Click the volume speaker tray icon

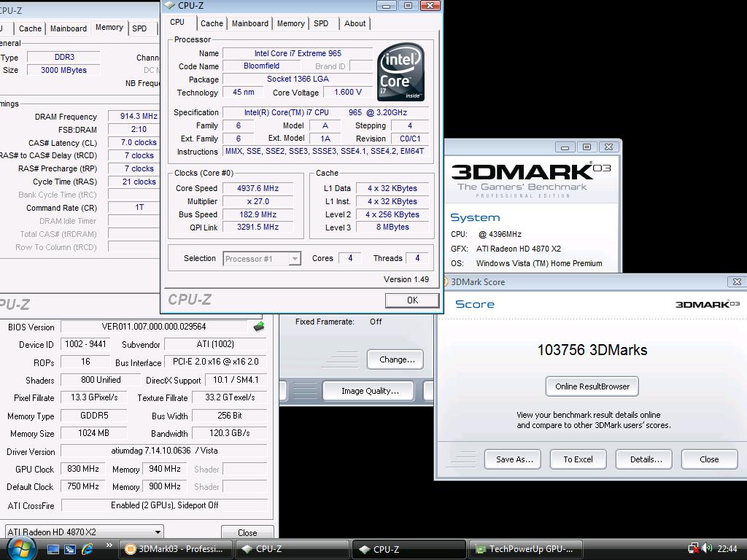[707, 548]
